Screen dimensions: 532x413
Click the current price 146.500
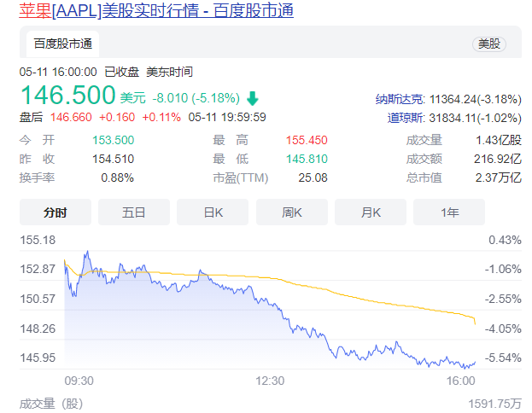[x=67, y=95]
